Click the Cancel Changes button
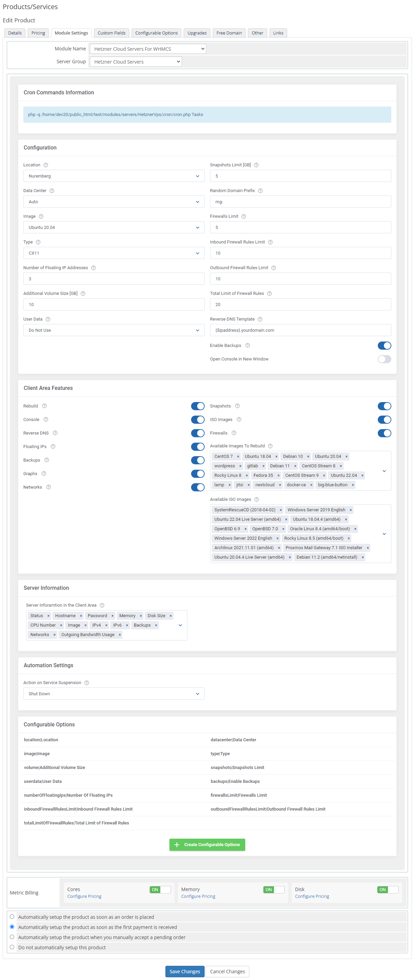The height and width of the screenshot is (980, 415). coord(228,971)
